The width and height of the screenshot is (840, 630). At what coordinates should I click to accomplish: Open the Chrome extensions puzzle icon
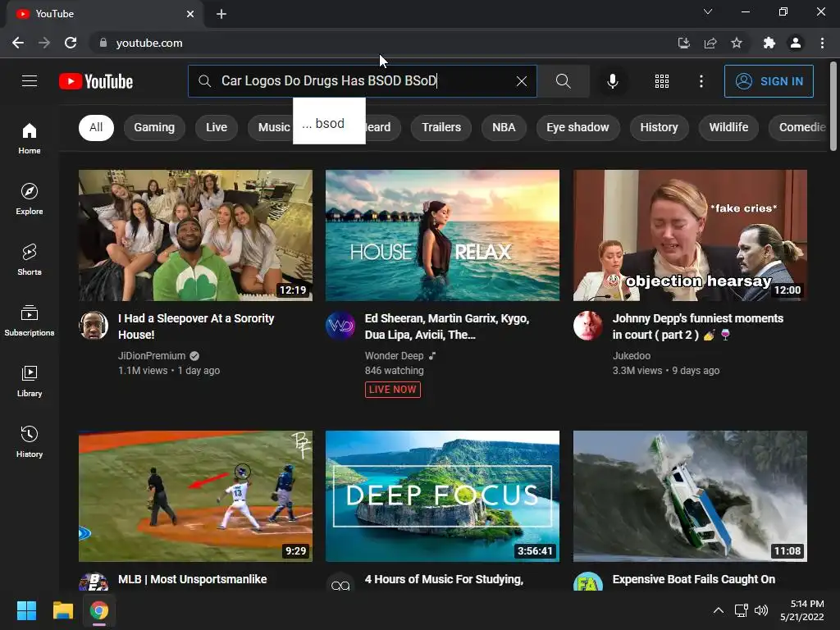click(769, 43)
